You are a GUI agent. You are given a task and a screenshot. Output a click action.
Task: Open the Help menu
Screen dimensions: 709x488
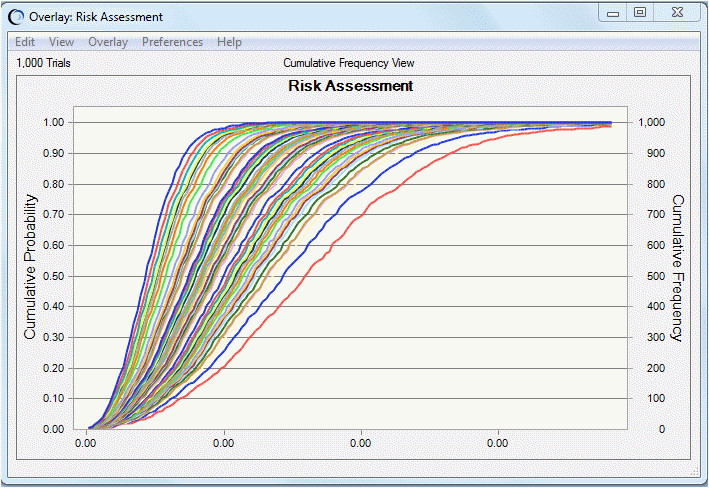pyautogui.click(x=229, y=42)
